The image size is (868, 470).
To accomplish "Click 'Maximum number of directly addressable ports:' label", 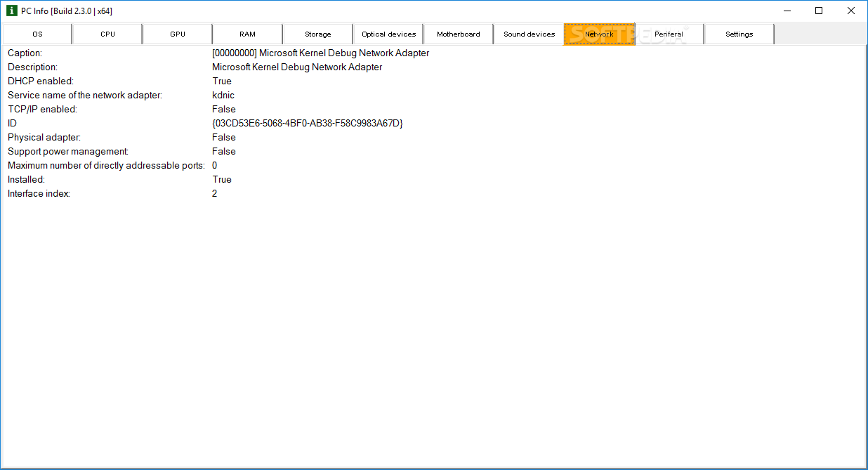I will click(106, 166).
